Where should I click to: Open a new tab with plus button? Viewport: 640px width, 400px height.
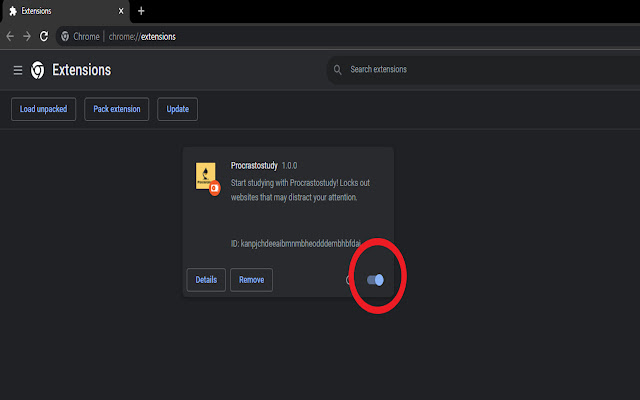click(141, 11)
